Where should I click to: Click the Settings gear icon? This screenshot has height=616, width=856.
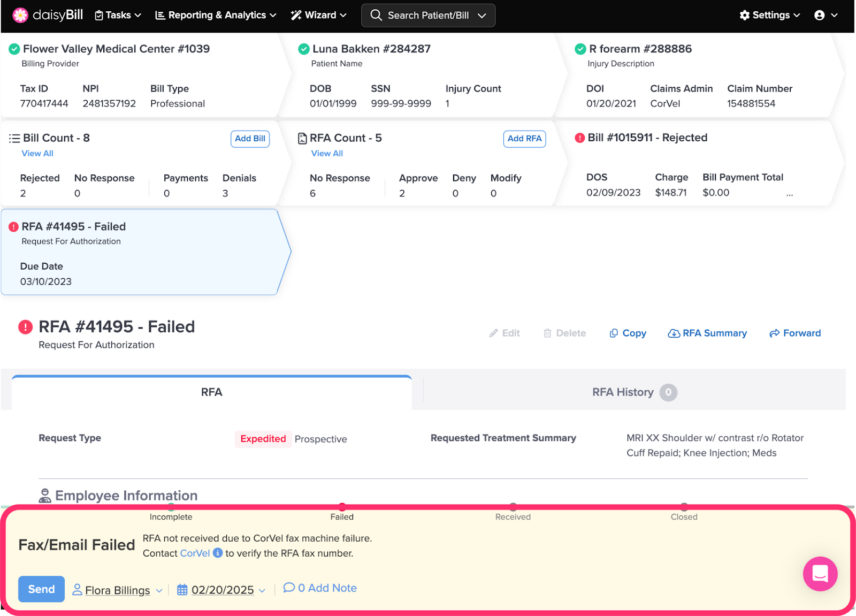[744, 15]
